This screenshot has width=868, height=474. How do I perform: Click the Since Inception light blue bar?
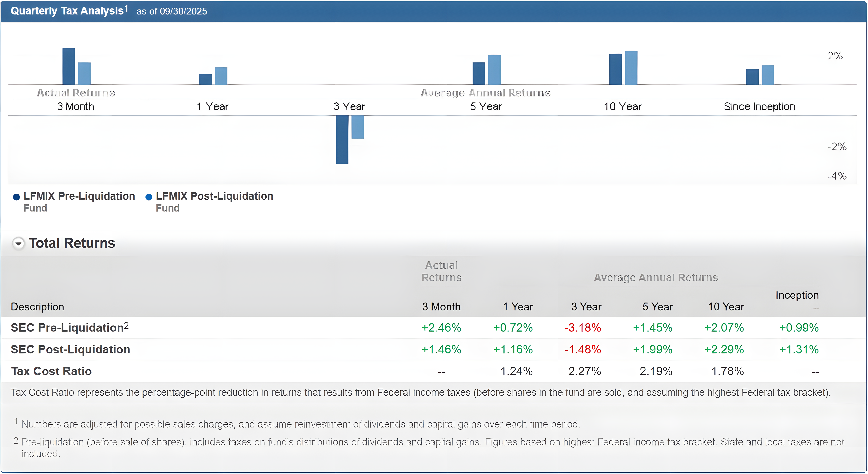pos(768,75)
